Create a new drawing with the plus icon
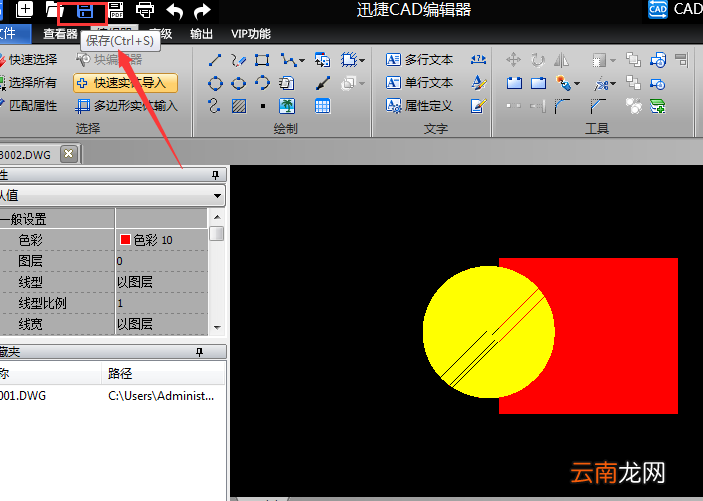Viewport: 703px width, 501px height. [x=25, y=10]
